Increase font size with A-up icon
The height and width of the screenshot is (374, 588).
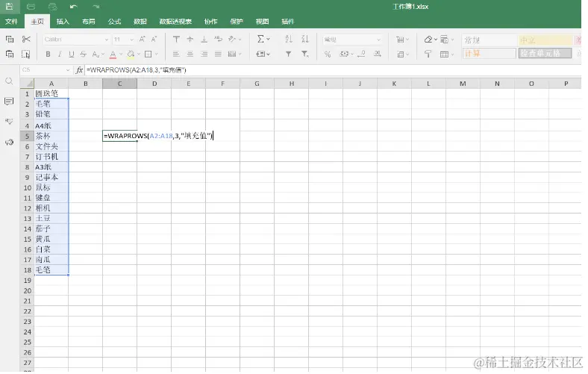142,39
